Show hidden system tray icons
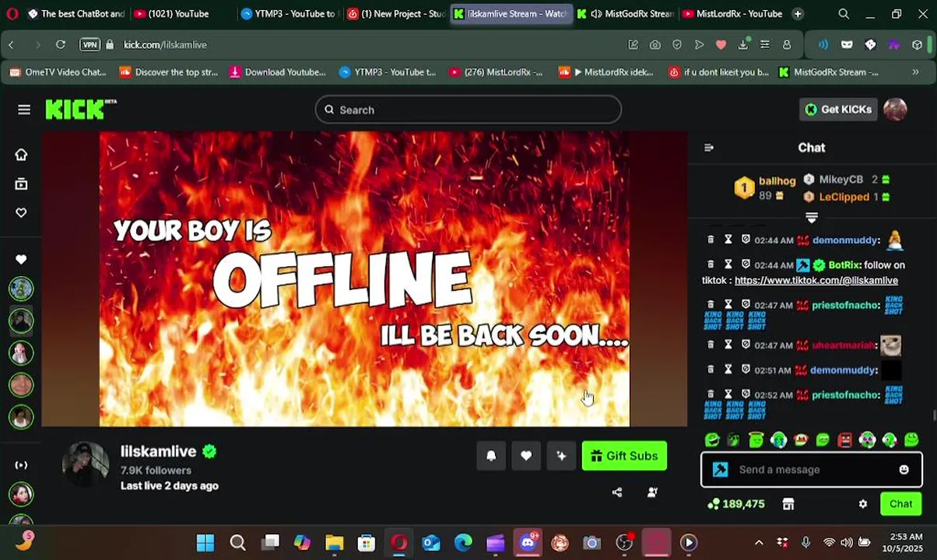937x560 pixels. click(759, 543)
